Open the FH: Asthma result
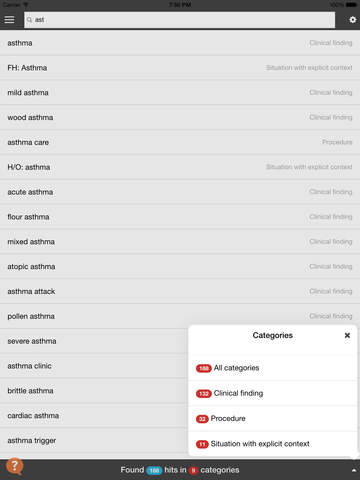Image resolution: width=360 pixels, height=480 pixels. 180,68
